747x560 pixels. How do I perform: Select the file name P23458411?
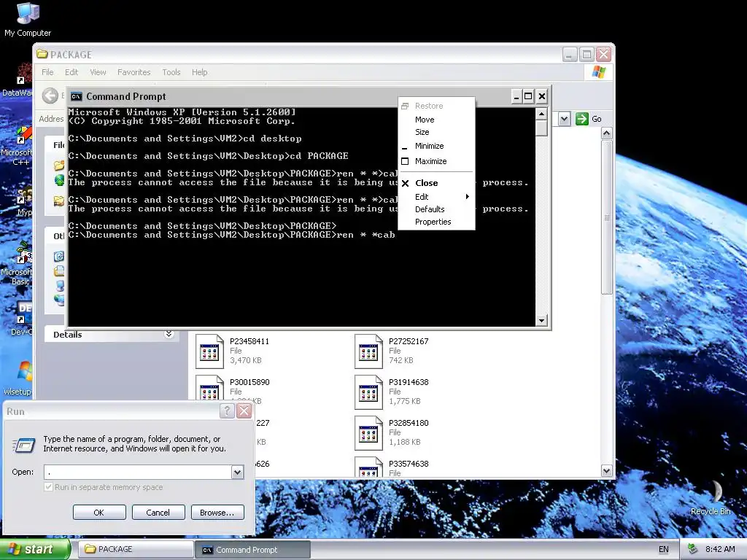(249, 341)
